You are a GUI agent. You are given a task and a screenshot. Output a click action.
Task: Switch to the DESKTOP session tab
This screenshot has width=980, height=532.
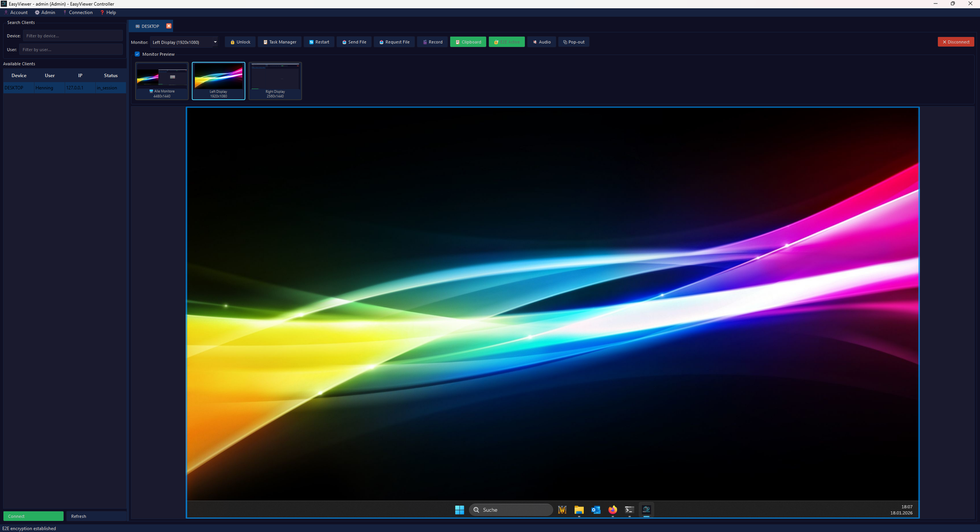point(148,26)
